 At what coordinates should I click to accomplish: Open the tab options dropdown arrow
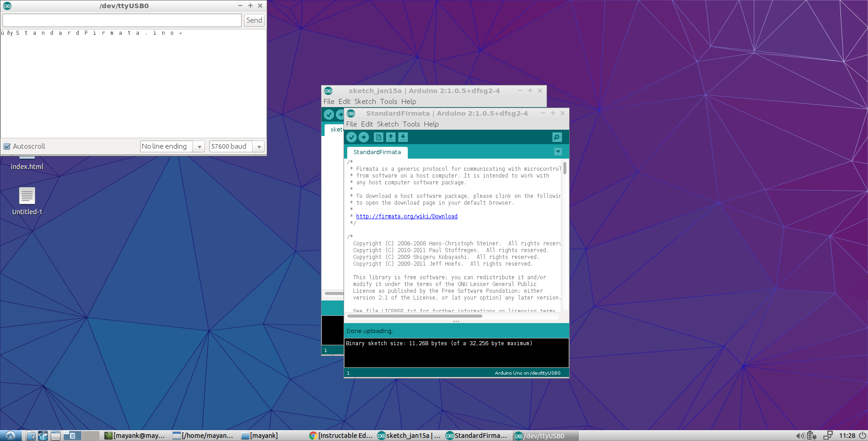tap(558, 152)
